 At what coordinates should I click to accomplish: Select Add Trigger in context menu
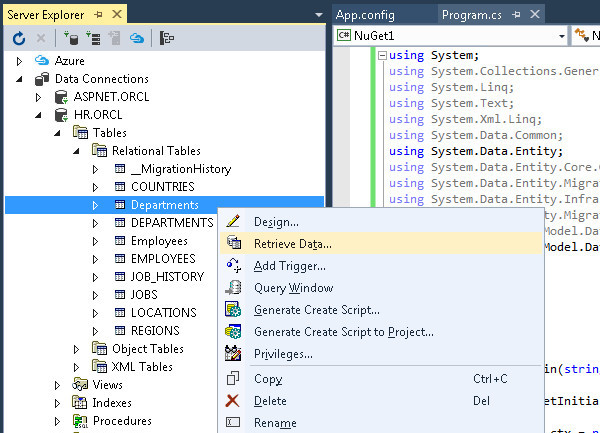point(289,266)
